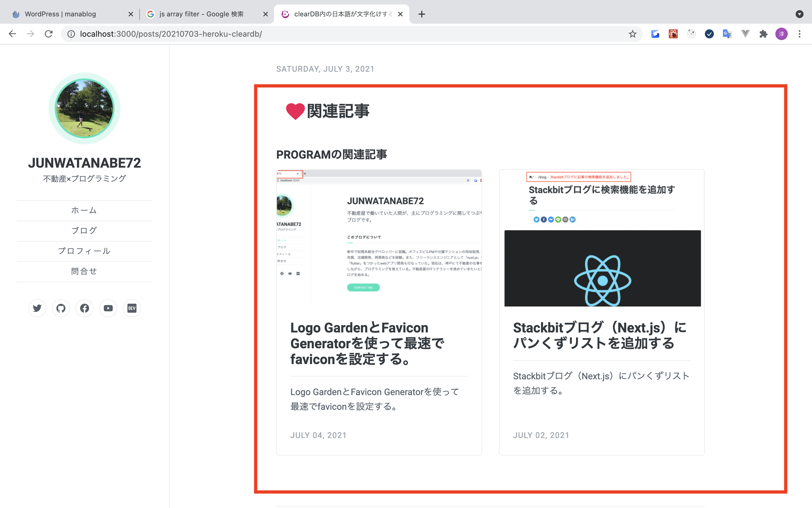Reload the current page

pyautogui.click(x=49, y=34)
